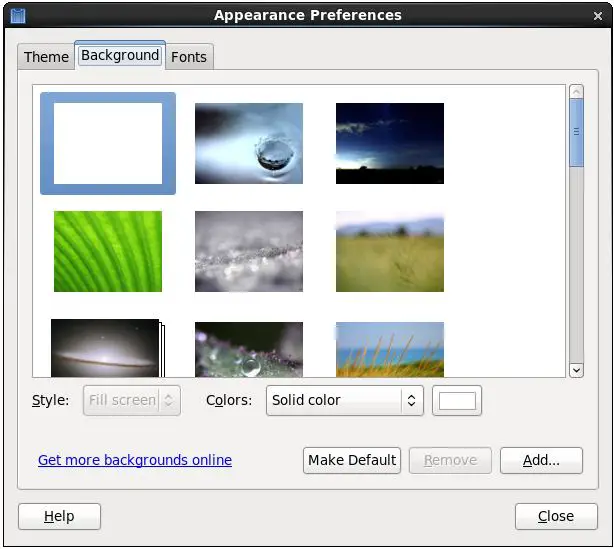Click the scrollbar down arrow
The width and height of the screenshot is (614, 549).
[x=576, y=370]
